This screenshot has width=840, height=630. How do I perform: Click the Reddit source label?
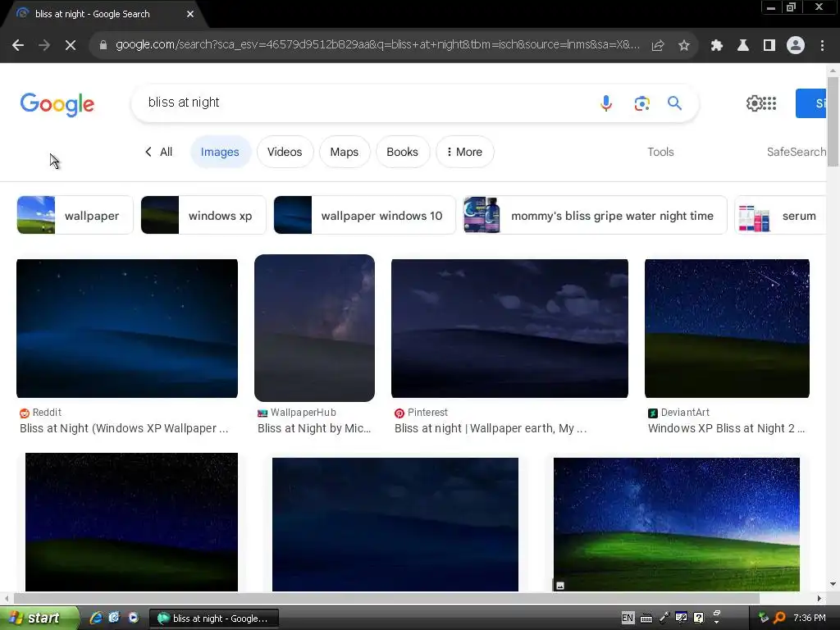pyautogui.click(x=47, y=413)
